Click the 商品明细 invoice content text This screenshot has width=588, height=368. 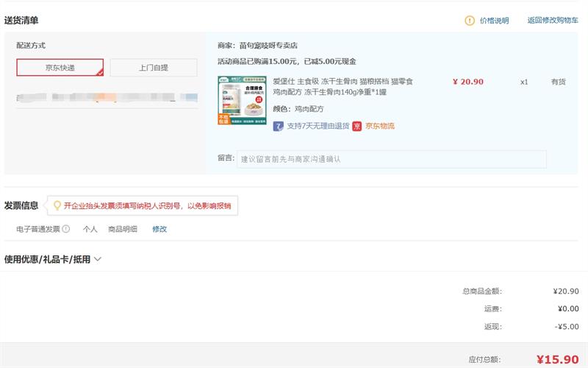tap(123, 229)
